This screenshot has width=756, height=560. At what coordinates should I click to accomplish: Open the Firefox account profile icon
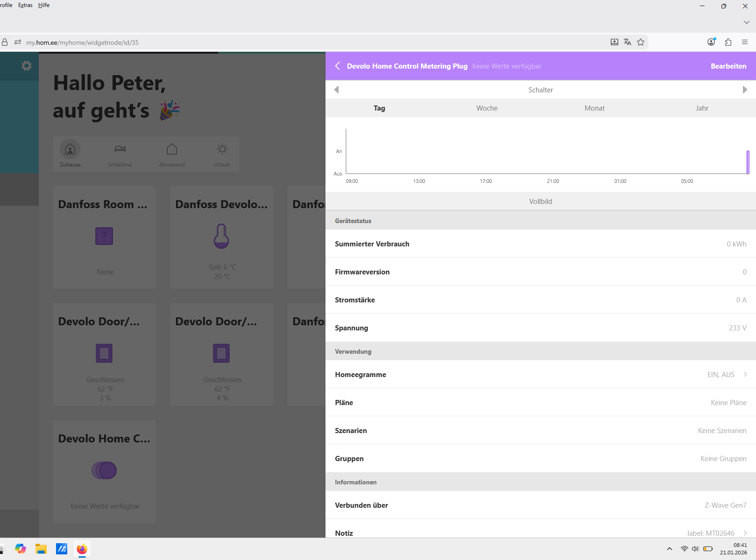pyautogui.click(x=711, y=42)
